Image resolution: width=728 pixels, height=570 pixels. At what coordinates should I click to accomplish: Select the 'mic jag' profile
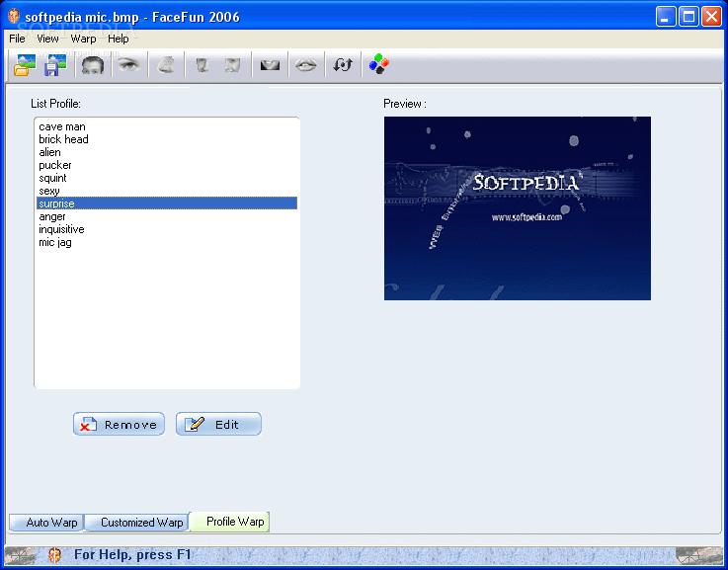click(167, 242)
